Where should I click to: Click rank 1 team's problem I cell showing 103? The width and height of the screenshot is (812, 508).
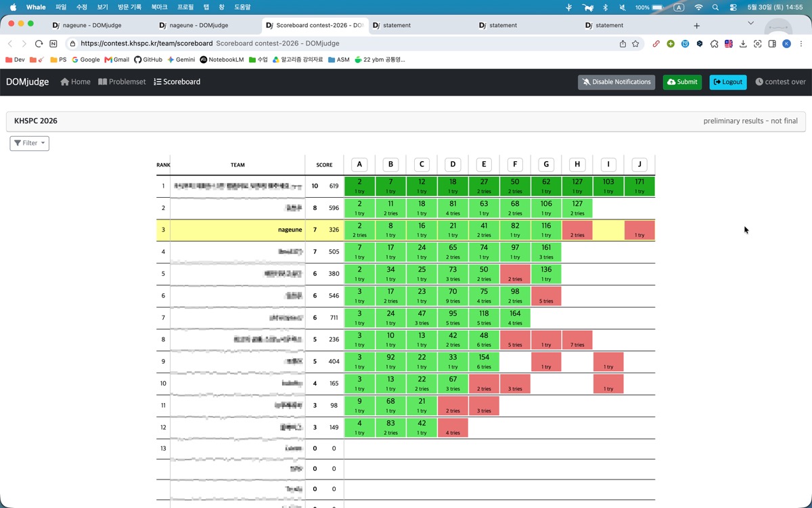[608, 186]
